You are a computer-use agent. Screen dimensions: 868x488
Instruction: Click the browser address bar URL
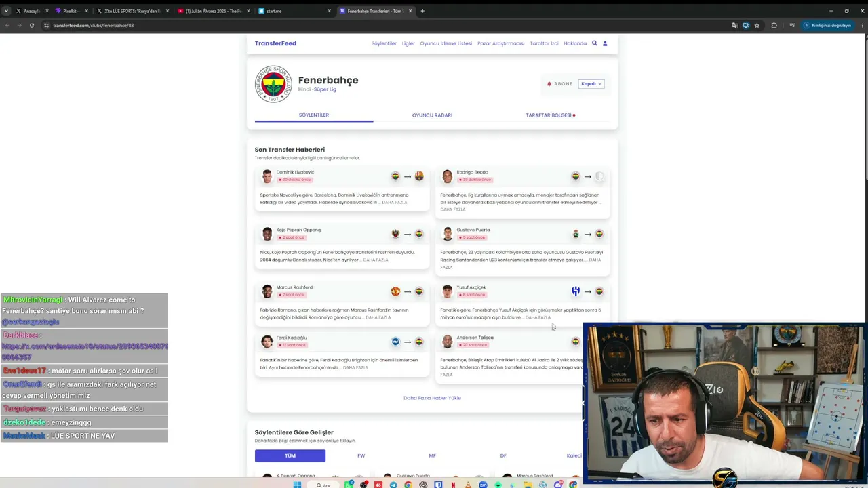94,25
